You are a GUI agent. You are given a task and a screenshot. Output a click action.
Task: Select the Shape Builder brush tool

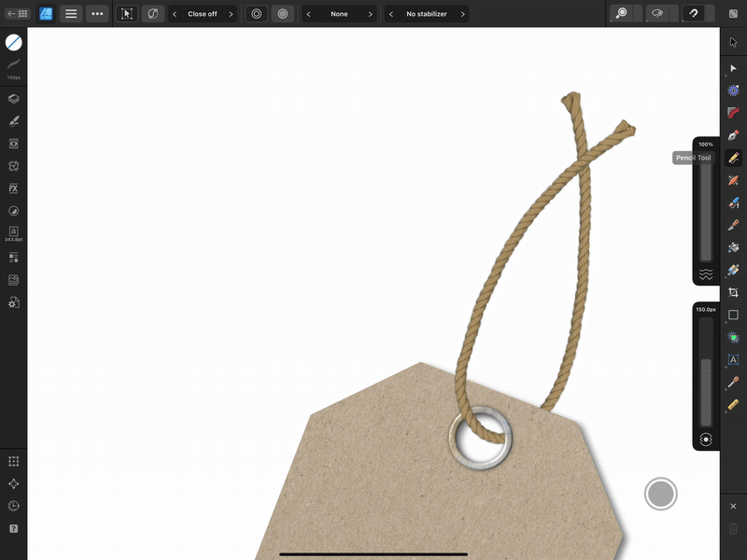733,203
